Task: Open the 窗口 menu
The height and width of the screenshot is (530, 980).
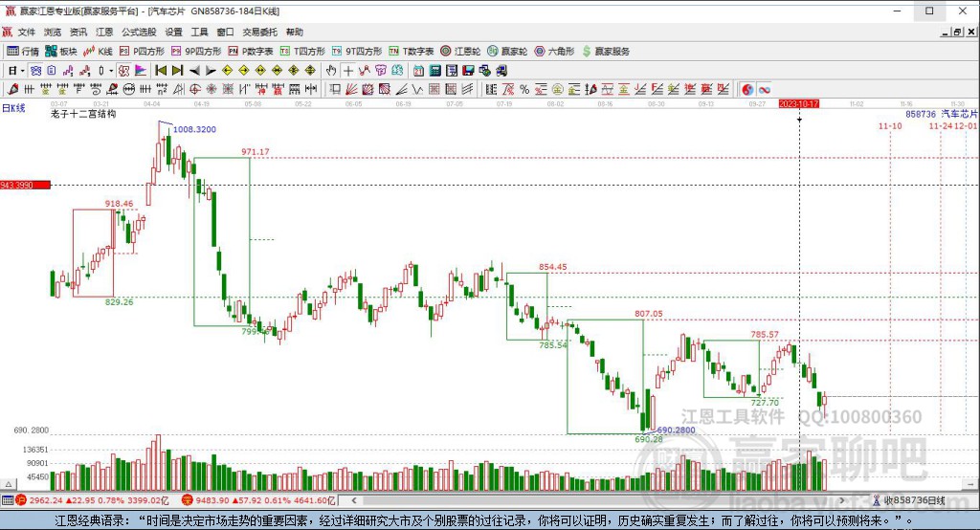Action: coord(225,32)
